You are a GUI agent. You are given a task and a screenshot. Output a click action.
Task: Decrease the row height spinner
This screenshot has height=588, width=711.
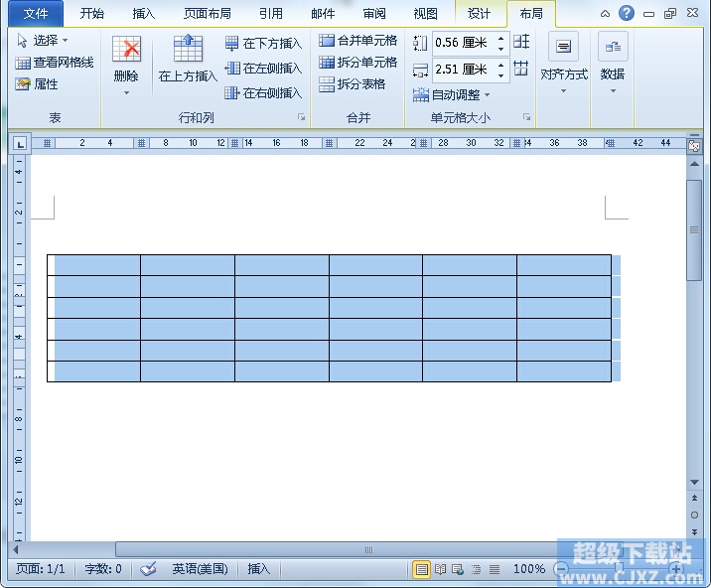501,49
